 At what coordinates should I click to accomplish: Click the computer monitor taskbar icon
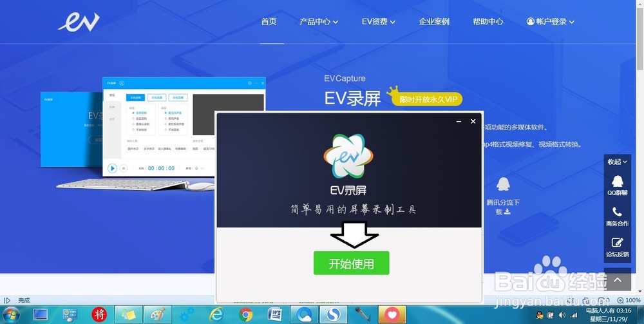pyautogui.click(x=40, y=315)
